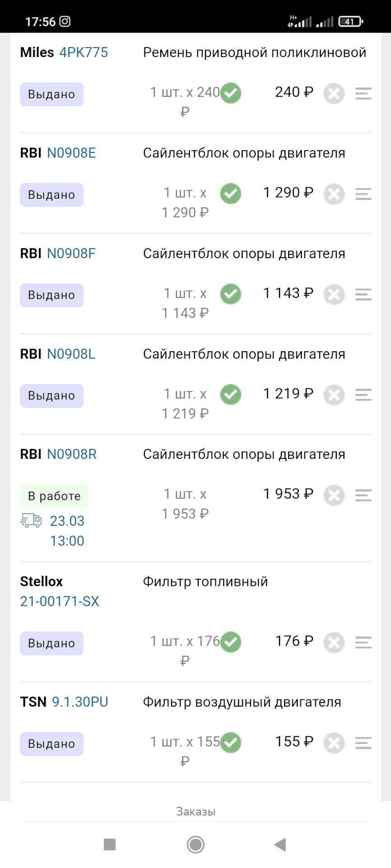Tap Выдано status badge for RBI N0908L
This screenshot has width=391, height=868.
(52, 396)
